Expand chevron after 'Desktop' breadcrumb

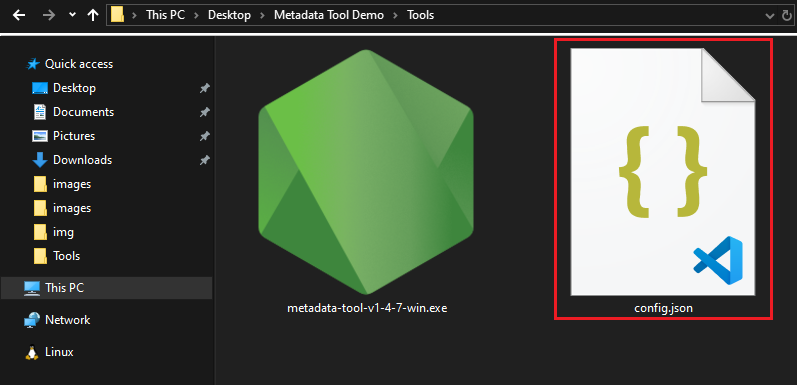(262, 15)
